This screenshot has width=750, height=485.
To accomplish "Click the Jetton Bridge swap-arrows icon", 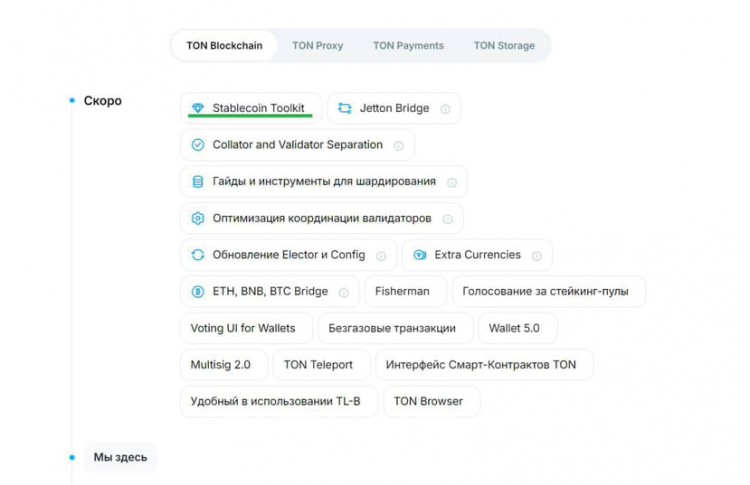I will (x=344, y=108).
